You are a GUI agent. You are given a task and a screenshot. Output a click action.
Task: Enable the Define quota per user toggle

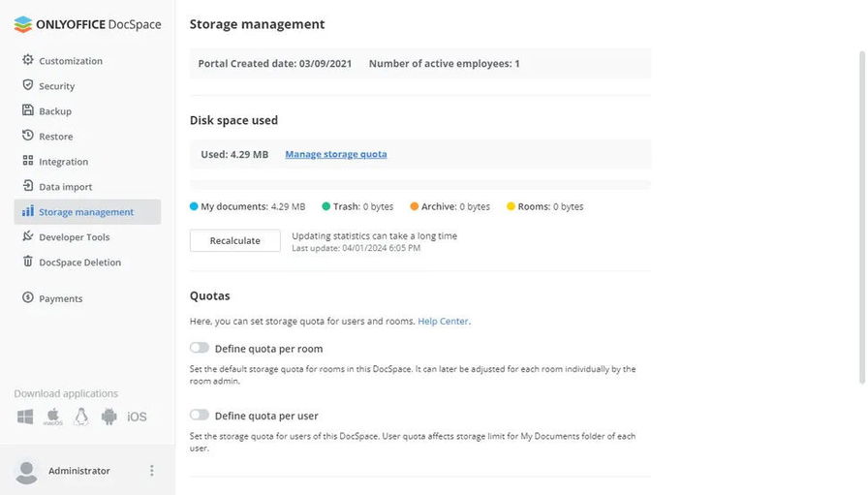(200, 415)
